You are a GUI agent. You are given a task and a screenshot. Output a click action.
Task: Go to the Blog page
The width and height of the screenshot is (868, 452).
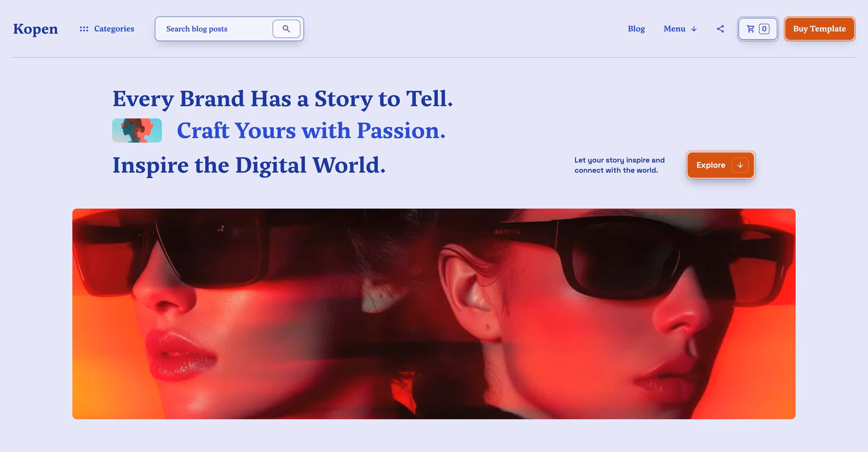(636, 29)
